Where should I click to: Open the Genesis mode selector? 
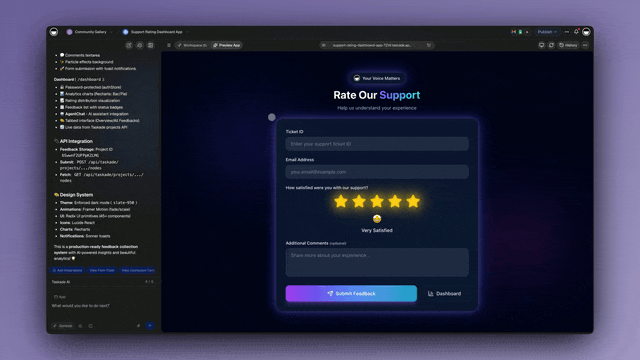[62, 326]
